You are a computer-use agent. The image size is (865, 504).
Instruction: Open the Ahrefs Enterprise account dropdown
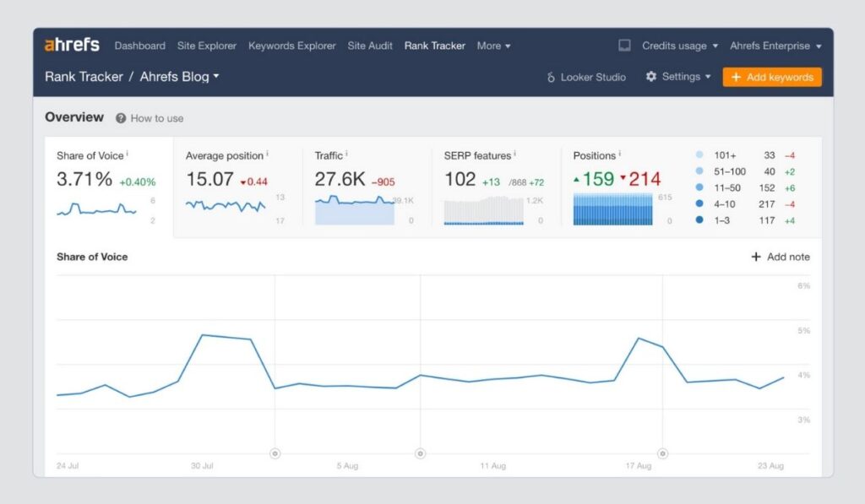(775, 46)
